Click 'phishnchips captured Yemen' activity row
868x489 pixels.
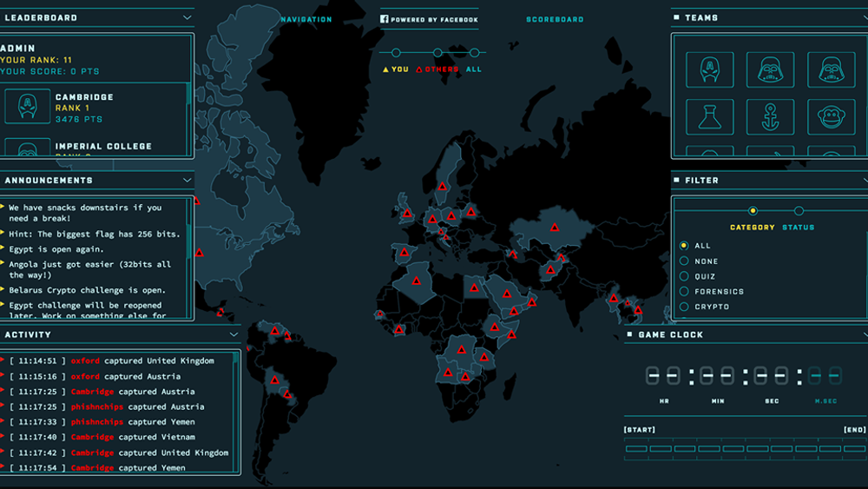click(x=102, y=421)
